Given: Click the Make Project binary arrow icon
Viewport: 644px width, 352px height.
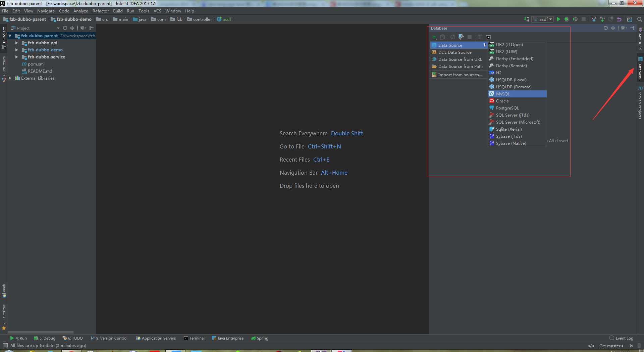Looking at the screenshot, I should click(527, 19).
